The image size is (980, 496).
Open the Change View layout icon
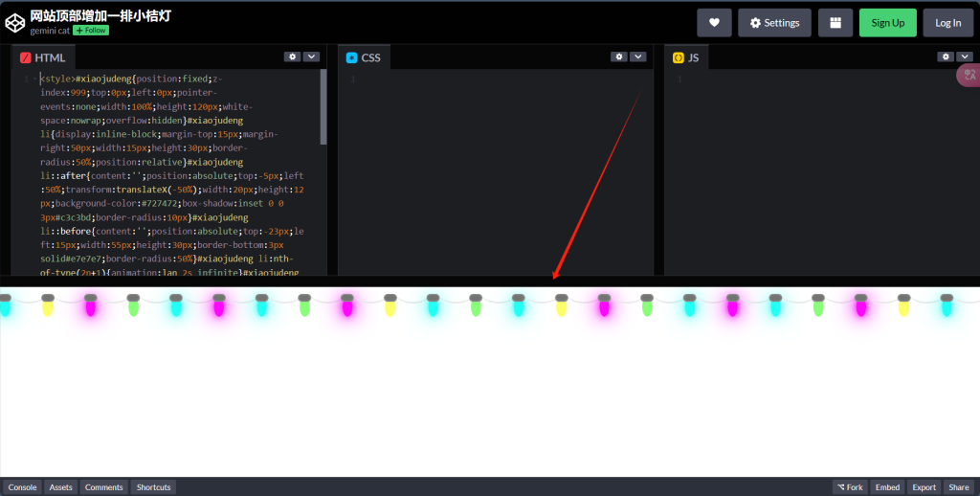(x=835, y=23)
